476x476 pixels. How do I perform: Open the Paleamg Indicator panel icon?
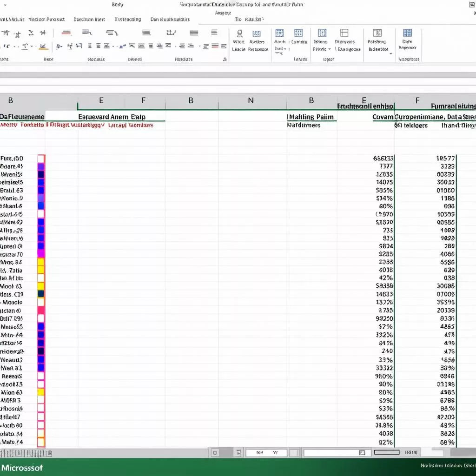tap(377, 33)
